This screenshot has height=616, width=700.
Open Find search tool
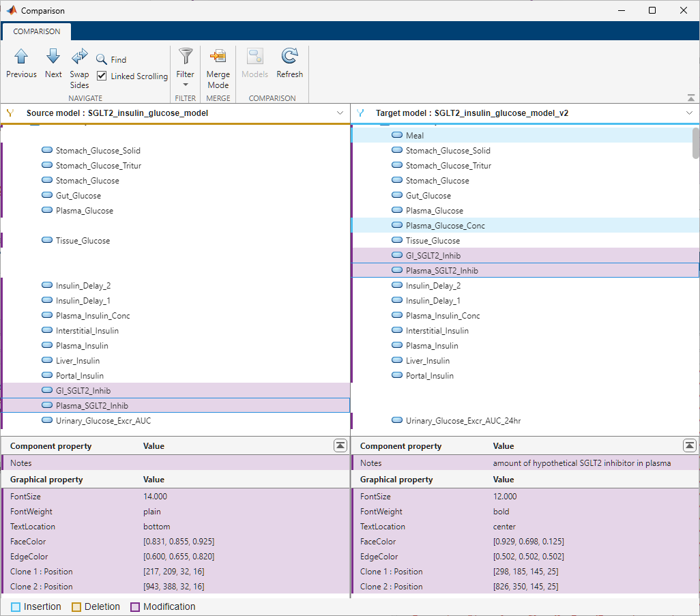[111, 59]
